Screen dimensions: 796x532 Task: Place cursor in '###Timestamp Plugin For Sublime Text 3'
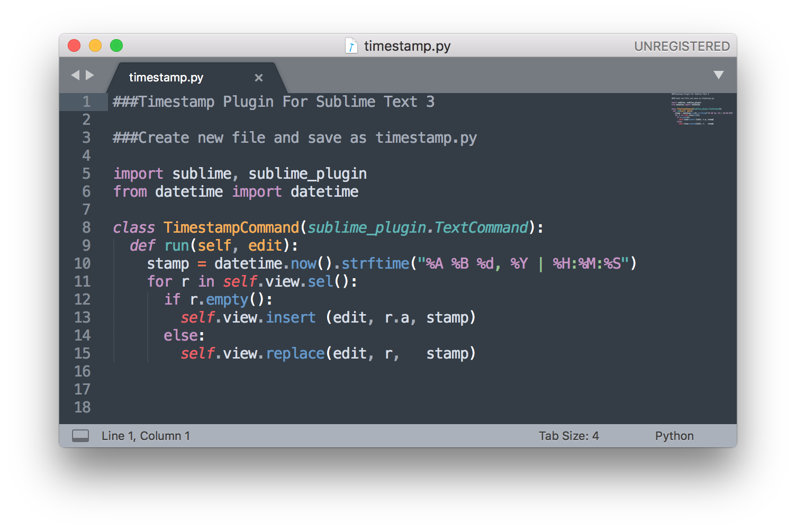274,102
